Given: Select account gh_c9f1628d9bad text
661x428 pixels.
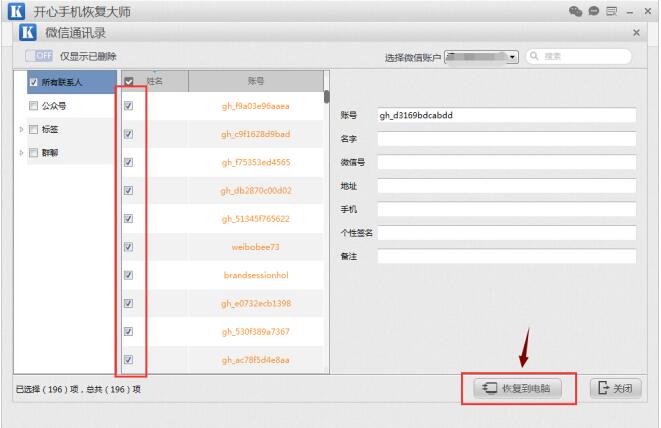Looking at the screenshot, I should click(255, 135).
